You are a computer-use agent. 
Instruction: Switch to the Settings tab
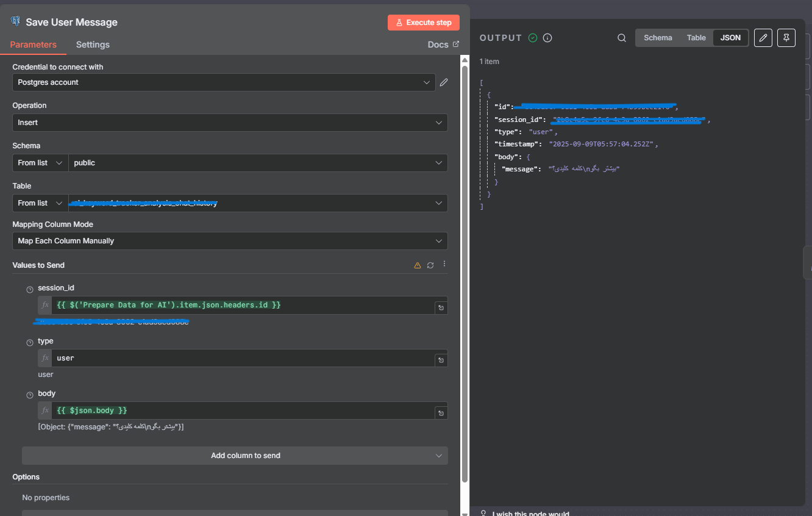92,44
